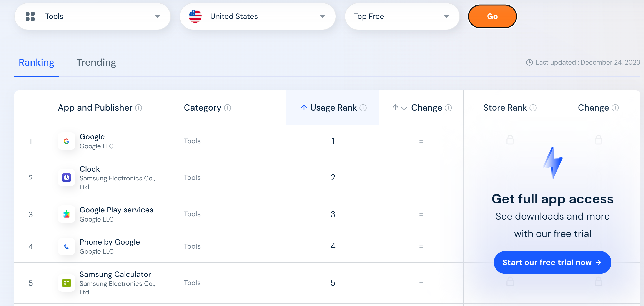Image resolution: width=644 pixels, height=306 pixels.
Task: Click the Last updated December 24, 2023 text
Action: click(x=588, y=62)
